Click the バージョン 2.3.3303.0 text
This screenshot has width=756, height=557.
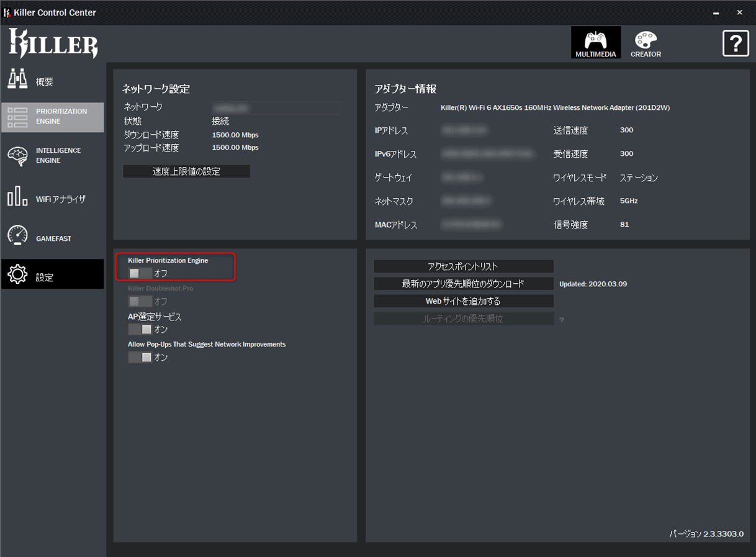click(x=706, y=534)
